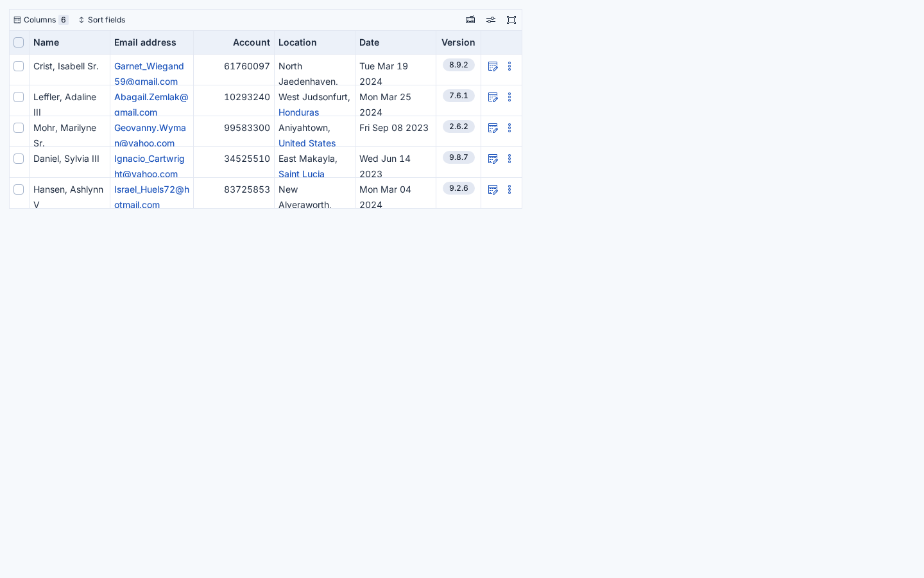Screen dimensions: 924x578
Task: Click the keyboard shortcuts icon in toolbar
Action: 470,20
